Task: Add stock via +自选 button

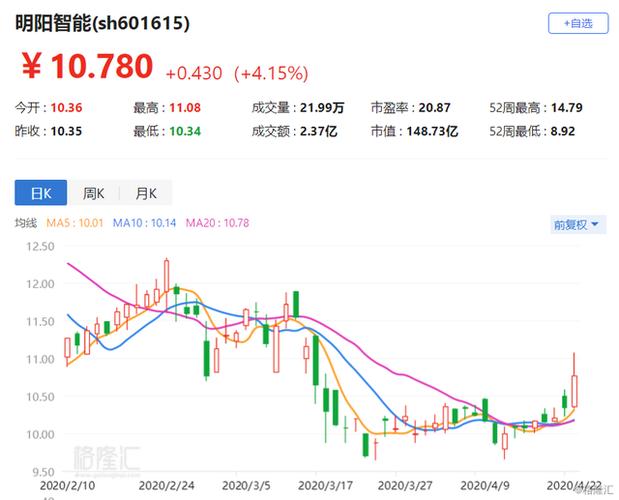Action: click(x=578, y=23)
